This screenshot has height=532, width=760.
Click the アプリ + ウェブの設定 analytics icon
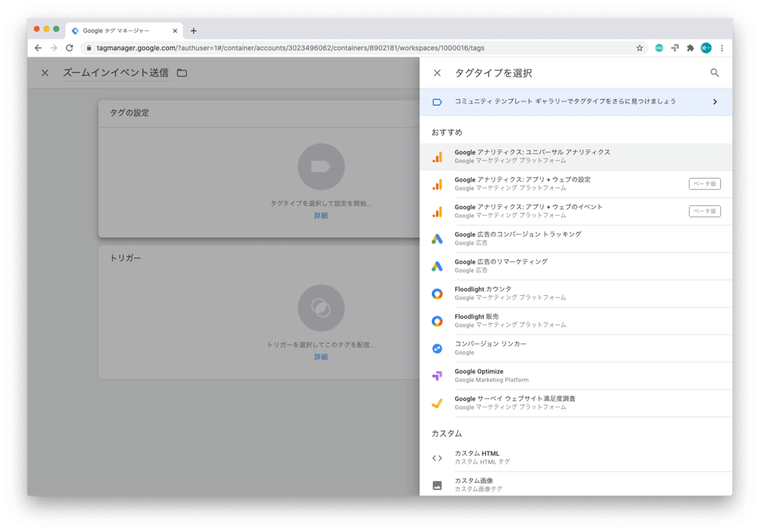tap(437, 184)
